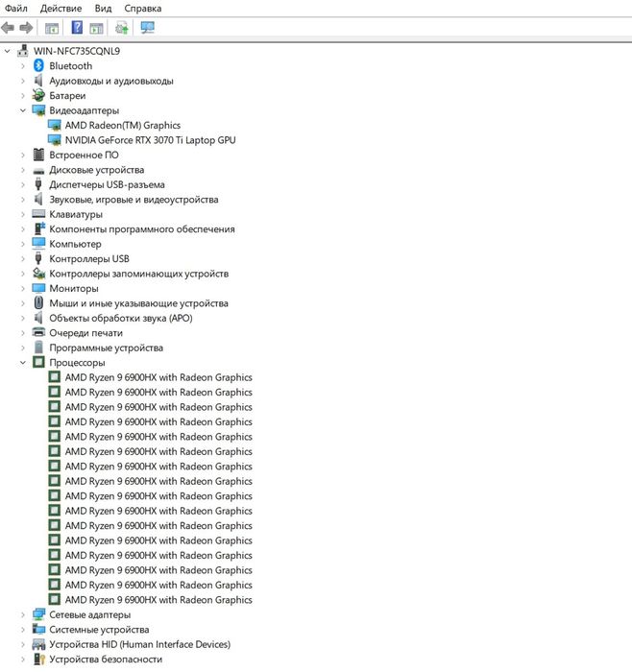Click the Встроенное ПО firmware icon
The width and height of the screenshot is (632, 672).
pos(38,155)
